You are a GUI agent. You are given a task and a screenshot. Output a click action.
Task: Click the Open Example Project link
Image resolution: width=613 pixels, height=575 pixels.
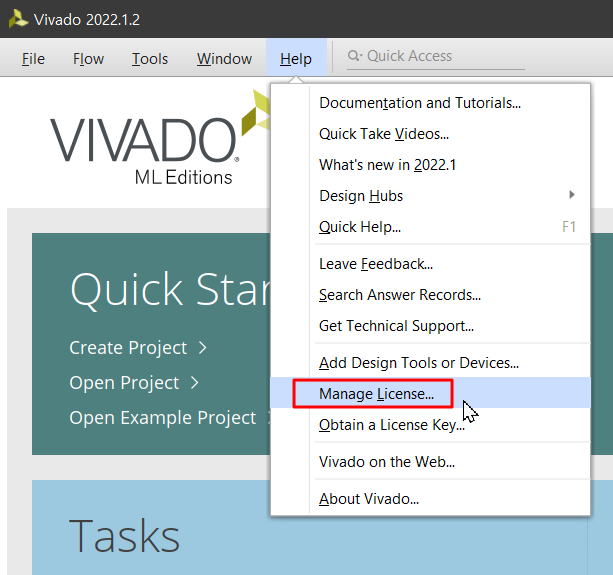163,417
